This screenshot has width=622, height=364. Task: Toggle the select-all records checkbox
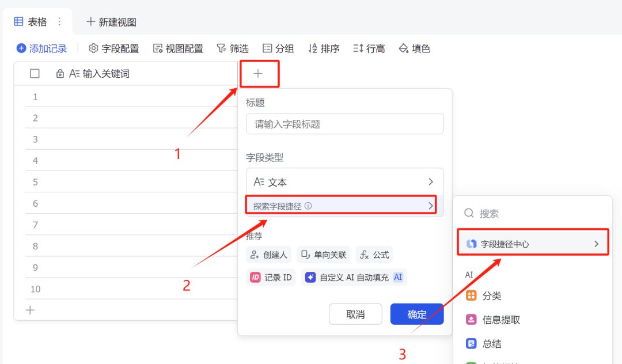pyautogui.click(x=35, y=73)
